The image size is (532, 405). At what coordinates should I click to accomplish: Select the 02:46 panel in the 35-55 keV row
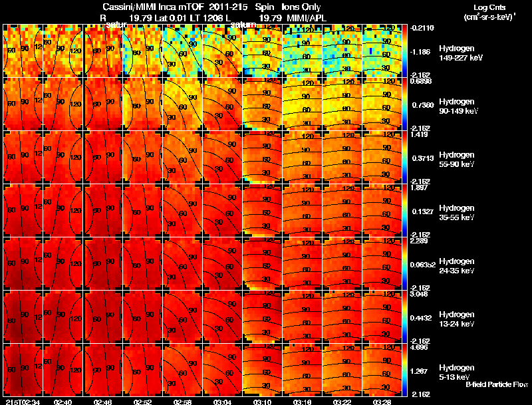(x=103, y=210)
